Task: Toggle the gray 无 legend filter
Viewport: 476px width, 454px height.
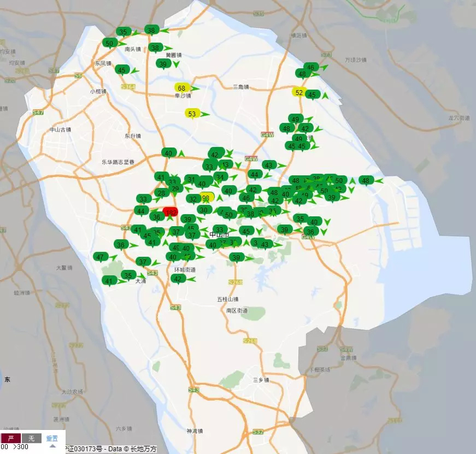Action: tap(32, 438)
